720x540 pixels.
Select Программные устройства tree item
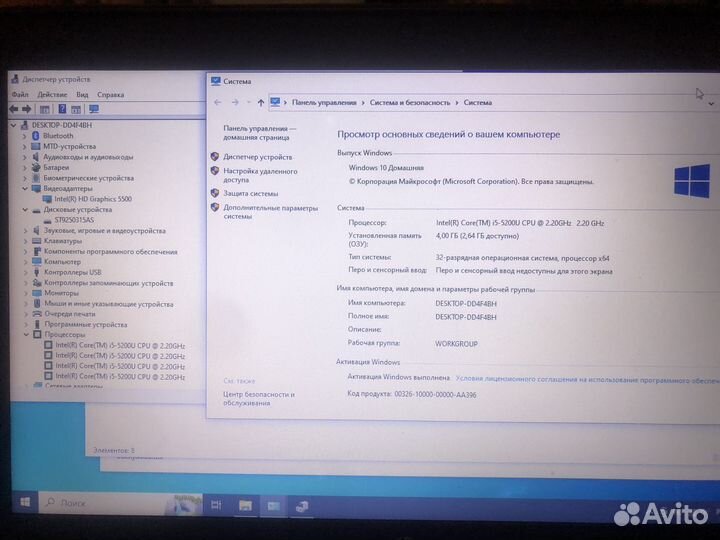coord(86,324)
